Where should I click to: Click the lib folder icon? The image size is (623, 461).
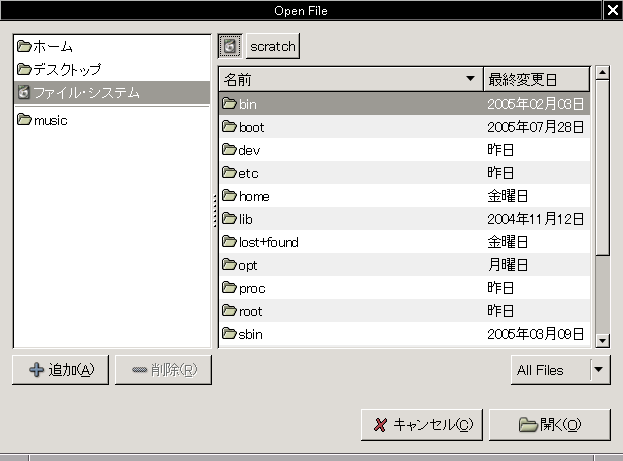pos(229,219)
